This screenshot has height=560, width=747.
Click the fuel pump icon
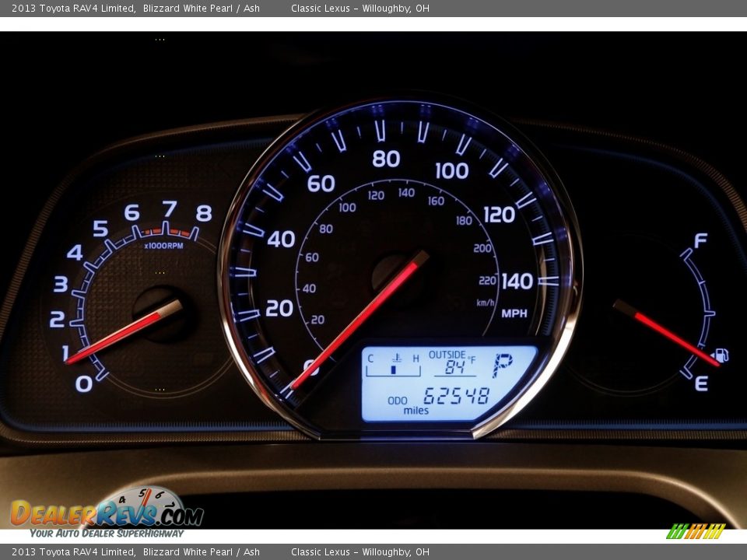click(x=721, y=355)
